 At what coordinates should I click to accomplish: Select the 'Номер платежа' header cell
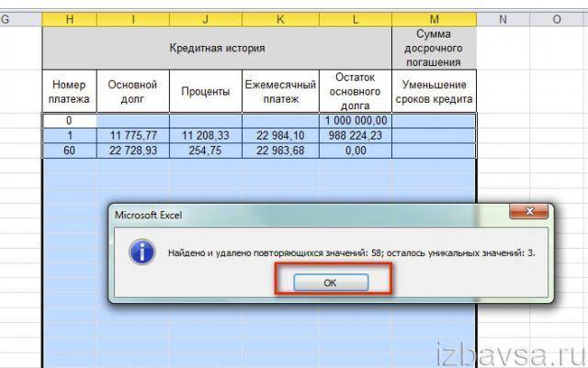[x=69, y=92]
